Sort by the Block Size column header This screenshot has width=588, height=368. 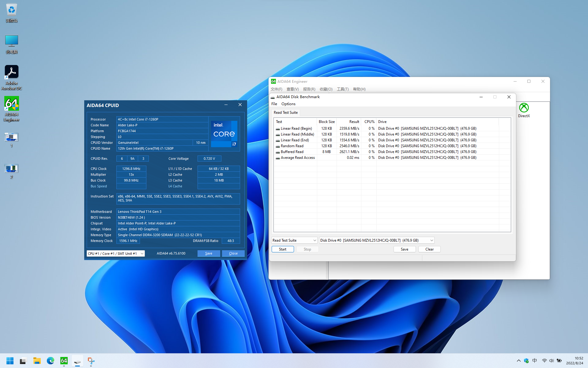(327, 122)
